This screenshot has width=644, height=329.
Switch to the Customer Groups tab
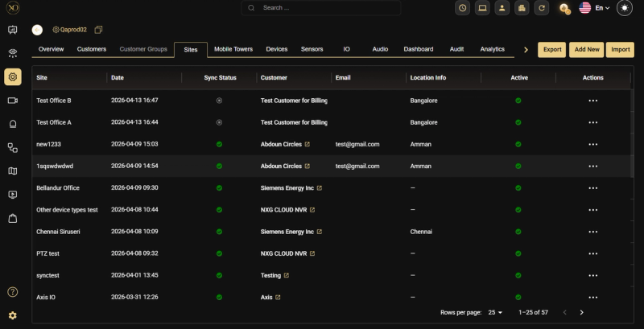coord(143,49)
